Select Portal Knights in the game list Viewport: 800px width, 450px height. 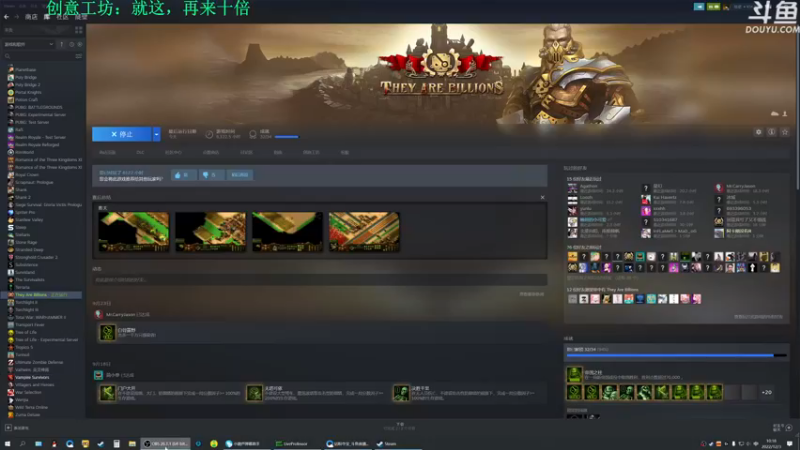pyautogui.click(x=28, y=92)
